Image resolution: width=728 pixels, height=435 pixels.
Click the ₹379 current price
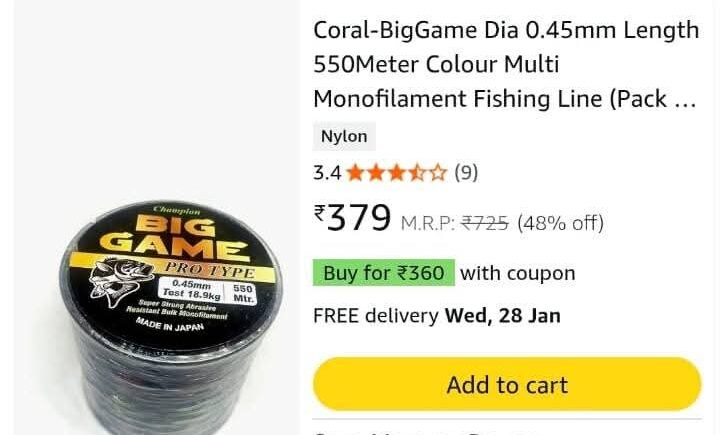click(x=352, y=218)
